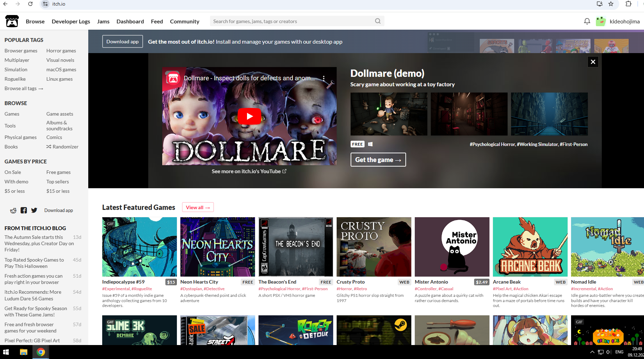Open Dollmare blue warehouse screenshot
The height and width of the screenshot is (359, 644).
click(x=549, y=114)
